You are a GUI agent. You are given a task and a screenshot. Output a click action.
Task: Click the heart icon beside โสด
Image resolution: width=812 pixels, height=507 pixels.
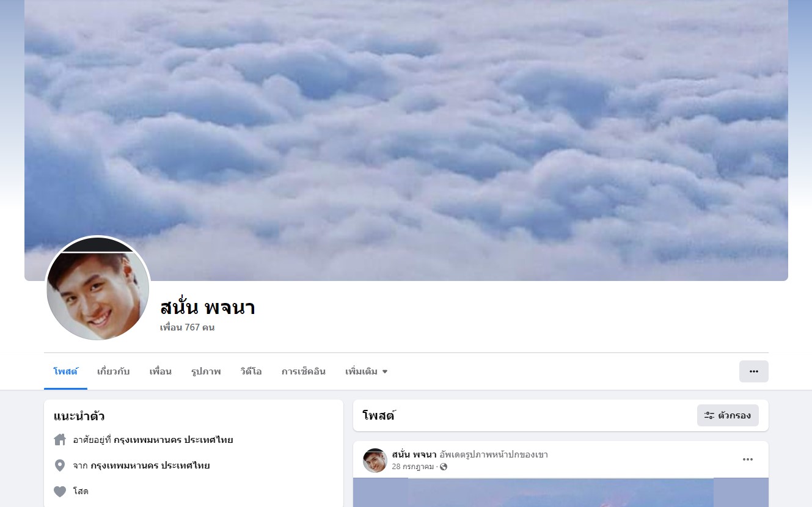tap(60, 491)
